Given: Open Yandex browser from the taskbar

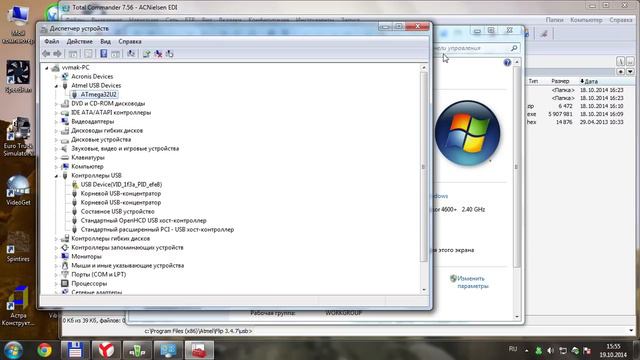Looking at the screenshot, I should (x=106, y=350).
